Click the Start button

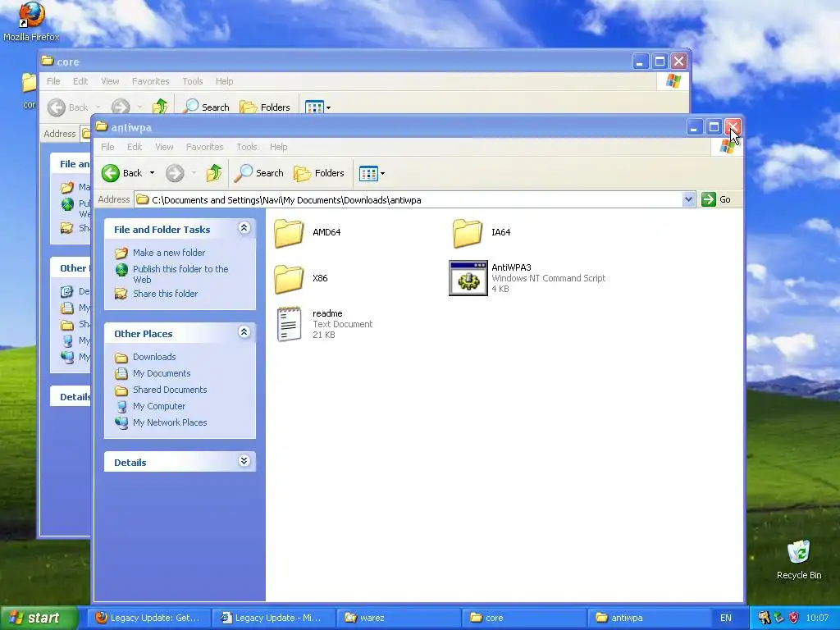(39, 618)
